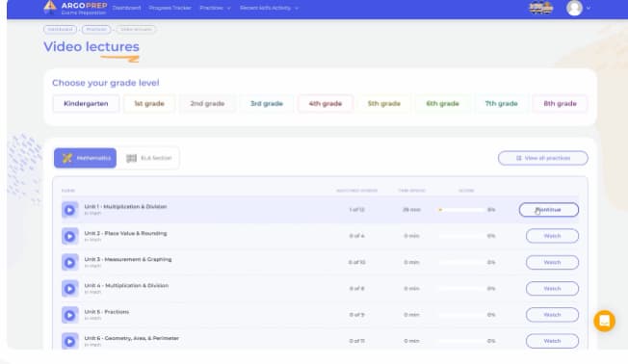Click 'Unit 1 - Multiplication & Division' title

pyautogui.click(x=125, y=207)
